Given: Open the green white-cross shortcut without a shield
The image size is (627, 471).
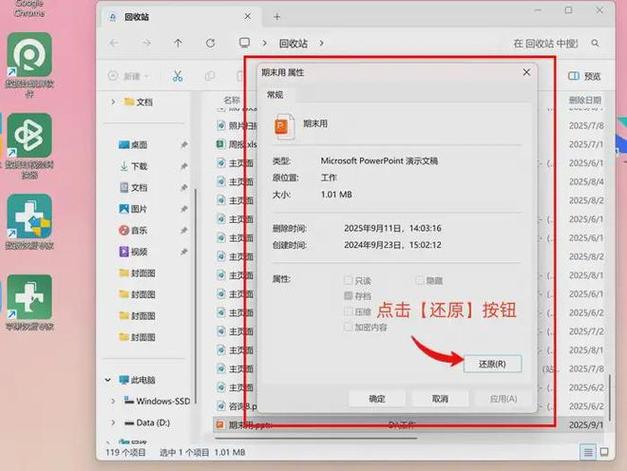Looking at the screenshot, I should click(x=30, y=297).
